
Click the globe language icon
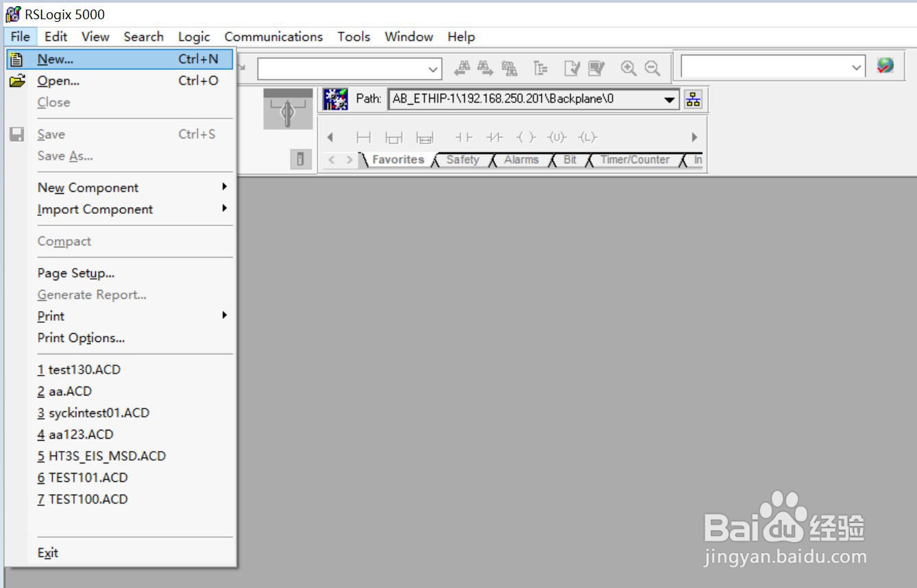pos(885,66)
